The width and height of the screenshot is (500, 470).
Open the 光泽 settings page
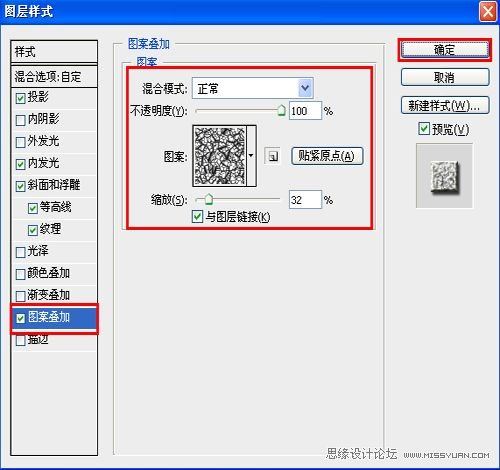(38, 251)
